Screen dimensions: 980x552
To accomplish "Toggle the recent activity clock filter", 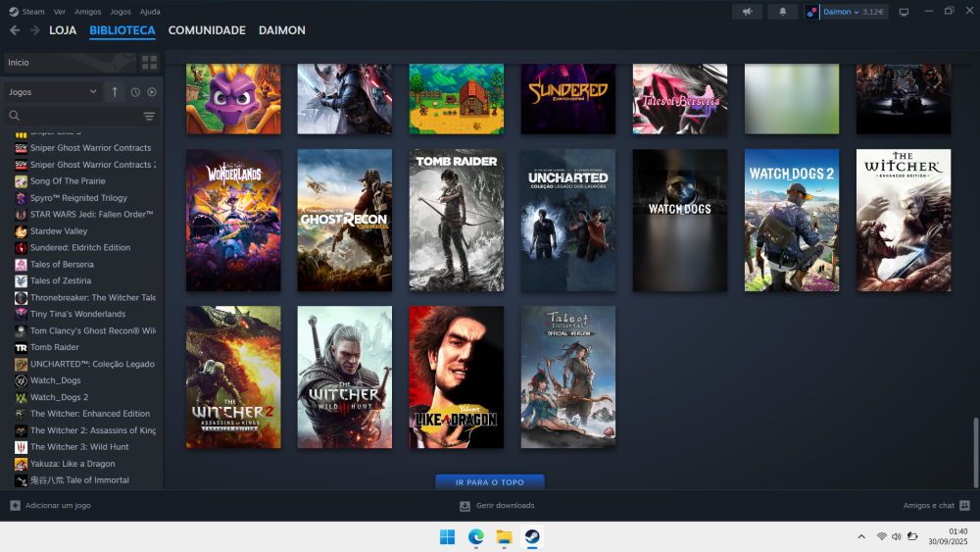I will pyautogui.click(x=135, y=92).
